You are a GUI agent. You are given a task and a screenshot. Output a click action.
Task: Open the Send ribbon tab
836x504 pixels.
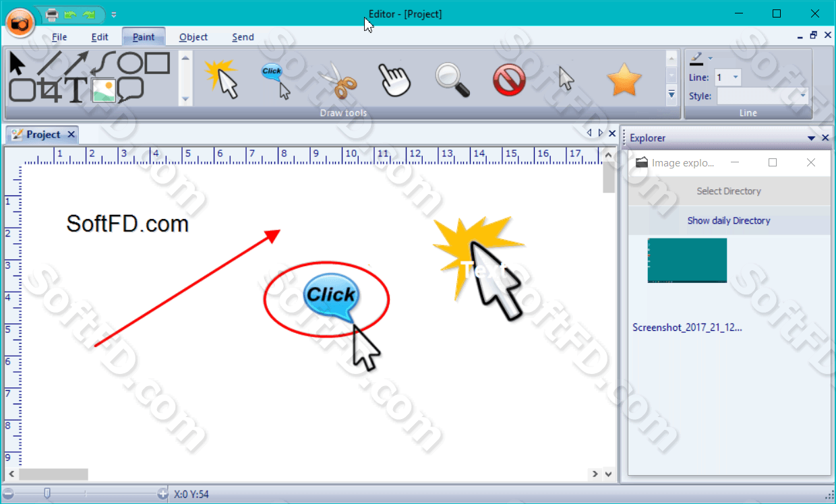(x=243, y=37)
